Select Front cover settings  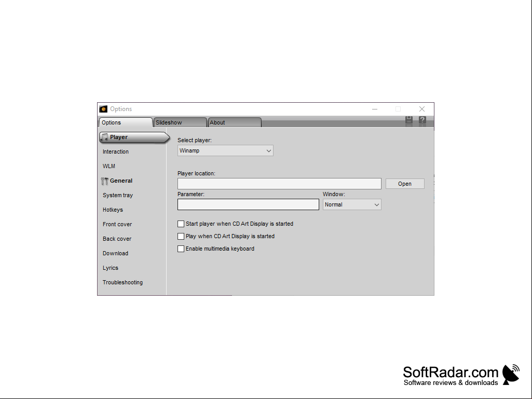pos(117,224)
